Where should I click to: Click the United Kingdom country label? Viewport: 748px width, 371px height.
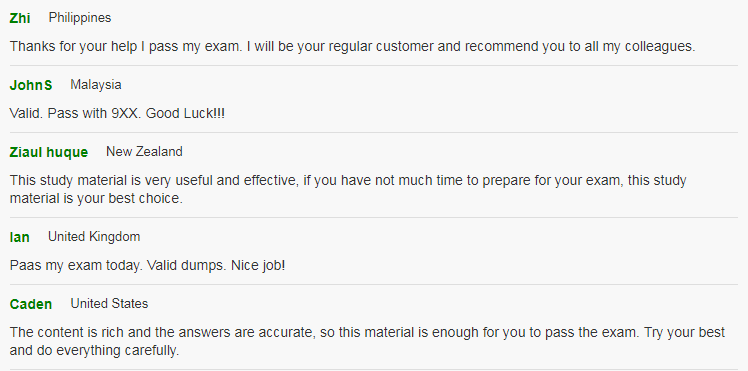point(94,237)
